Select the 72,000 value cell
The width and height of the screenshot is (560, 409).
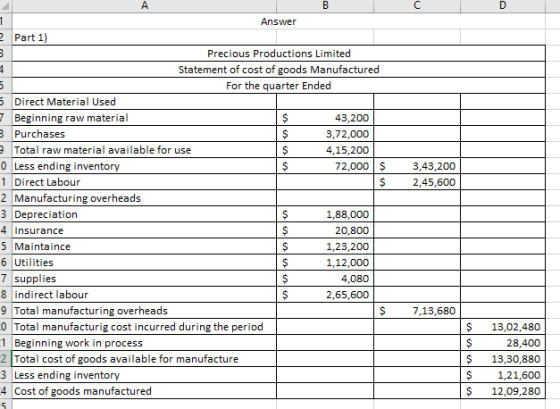coord(325,166)
